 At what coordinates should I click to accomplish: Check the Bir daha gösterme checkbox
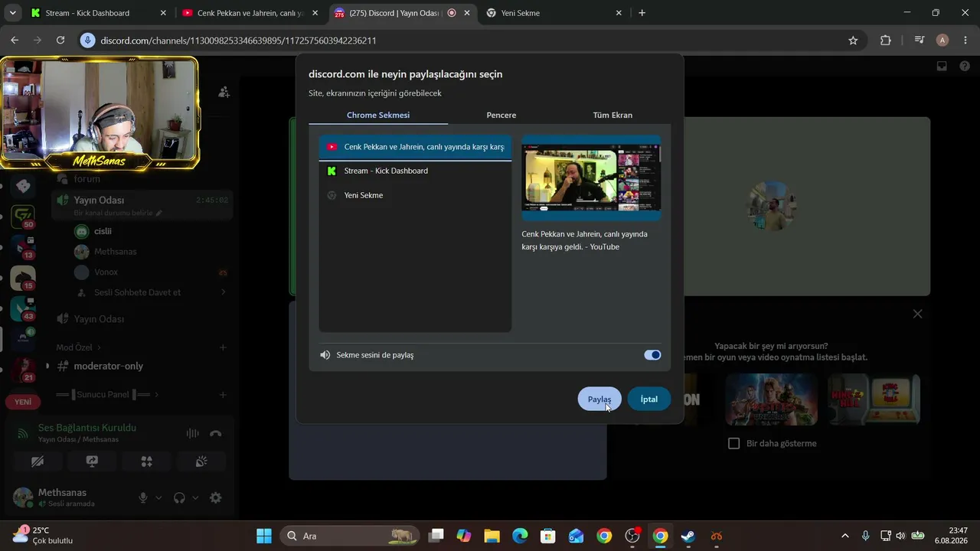point(734,444)
